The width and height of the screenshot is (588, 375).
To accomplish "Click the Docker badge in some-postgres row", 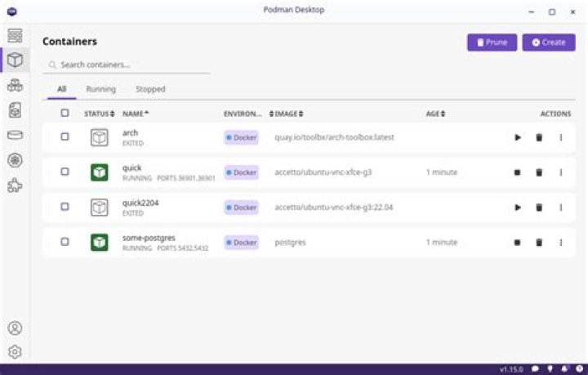I will pos(242,243).
